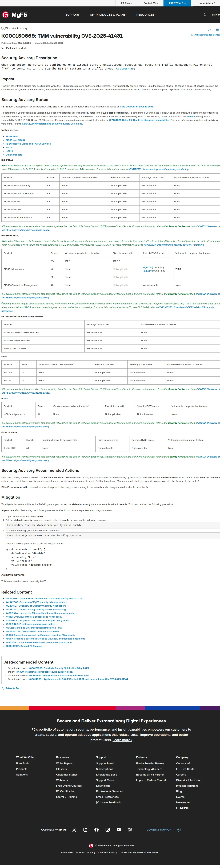Open the footer Support Portal link
Screen dimensions: 220x868
tap(105, 764)
